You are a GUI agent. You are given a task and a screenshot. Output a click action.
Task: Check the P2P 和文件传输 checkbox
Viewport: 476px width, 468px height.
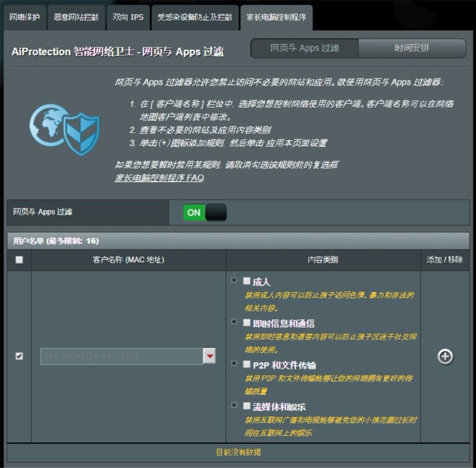pyautogui.click(x=246, y=364)
